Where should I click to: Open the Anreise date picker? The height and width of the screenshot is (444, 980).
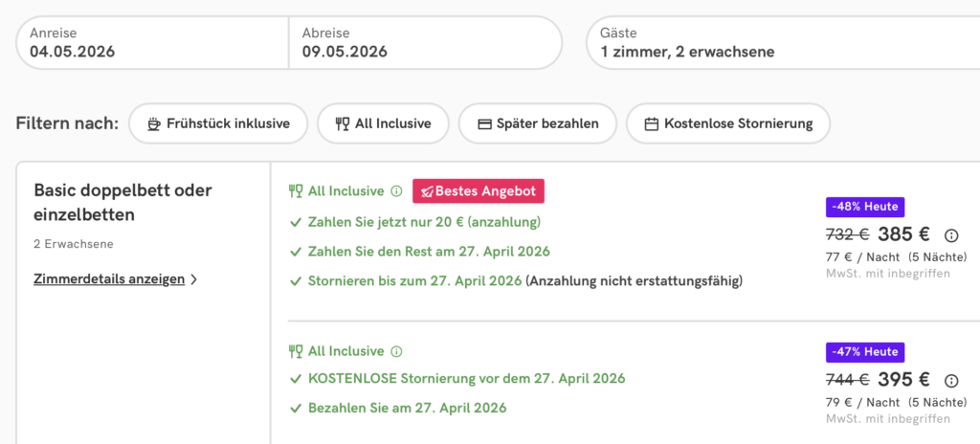152,43
